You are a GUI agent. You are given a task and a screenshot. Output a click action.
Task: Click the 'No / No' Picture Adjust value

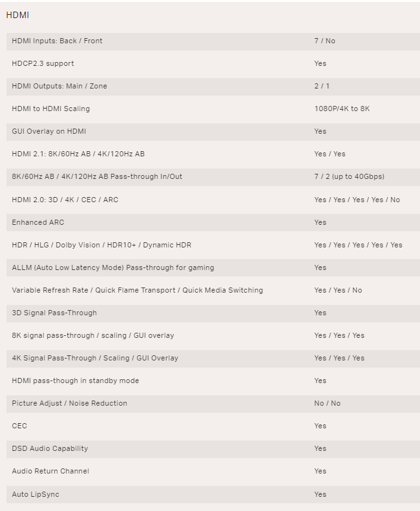coord(327,403)
